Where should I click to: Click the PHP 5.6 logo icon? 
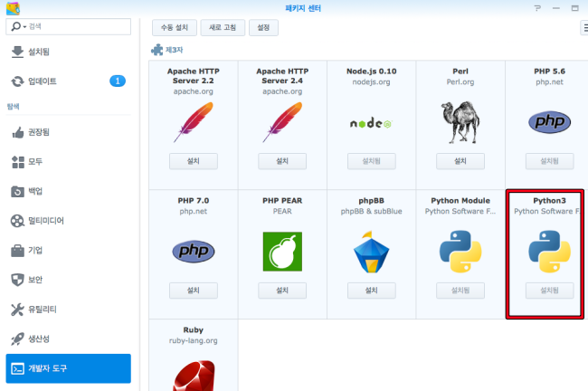(549, 122)
